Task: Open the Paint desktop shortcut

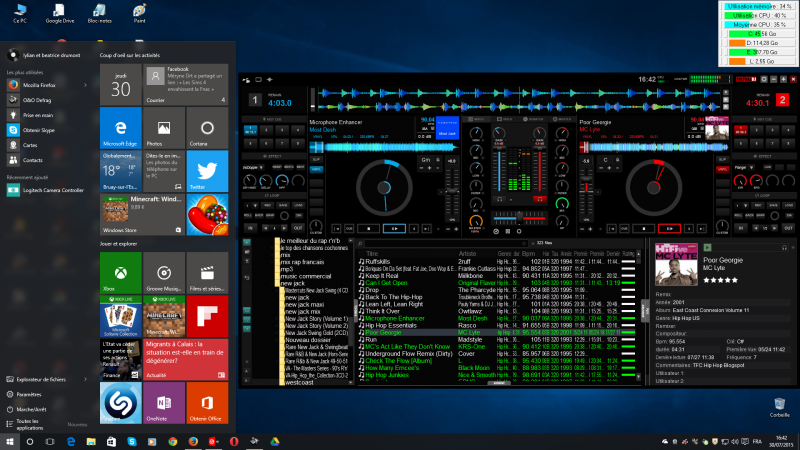Action: (x=140, y=13)
